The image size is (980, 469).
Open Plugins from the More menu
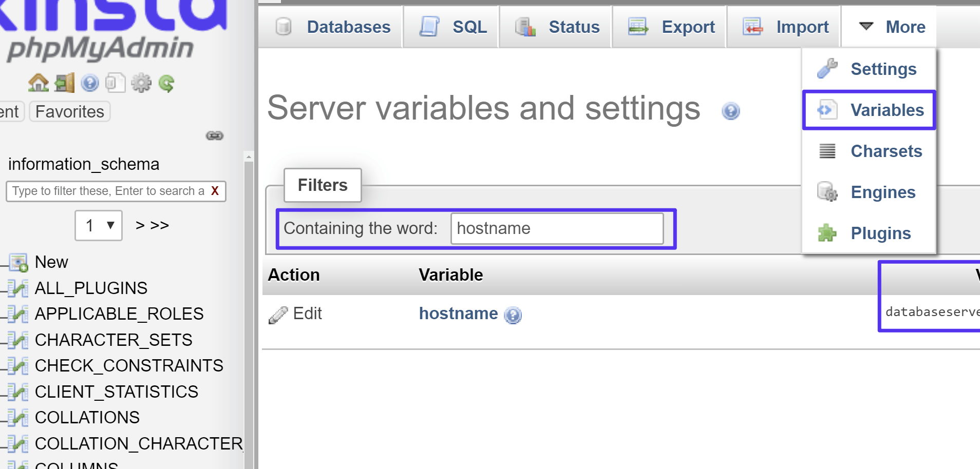[x=880, y=233]
